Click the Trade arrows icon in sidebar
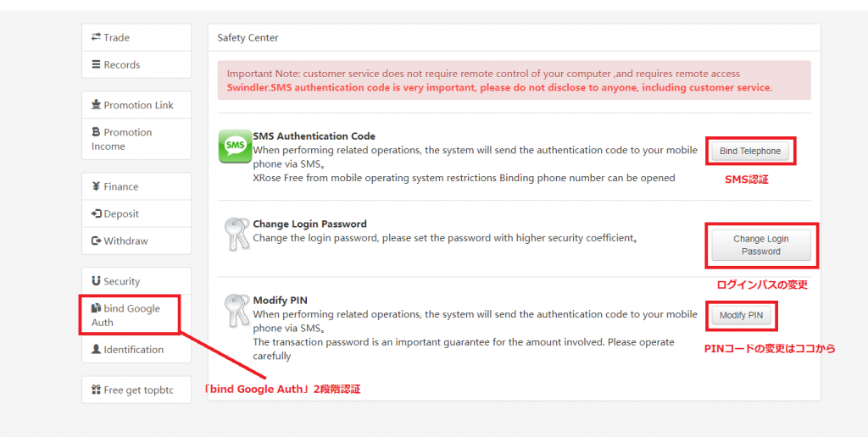This screenshot has height=437, width=868. click(96, 37)
